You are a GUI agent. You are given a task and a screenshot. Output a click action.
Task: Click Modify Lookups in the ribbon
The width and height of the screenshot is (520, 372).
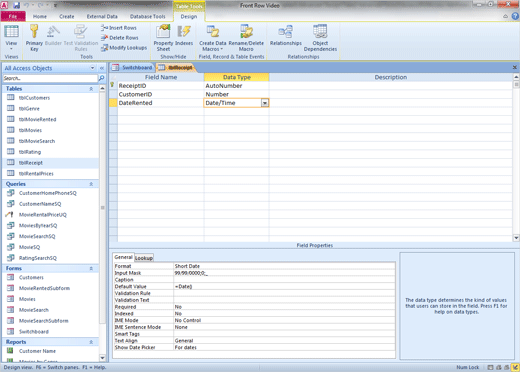(x=124, y=48)
